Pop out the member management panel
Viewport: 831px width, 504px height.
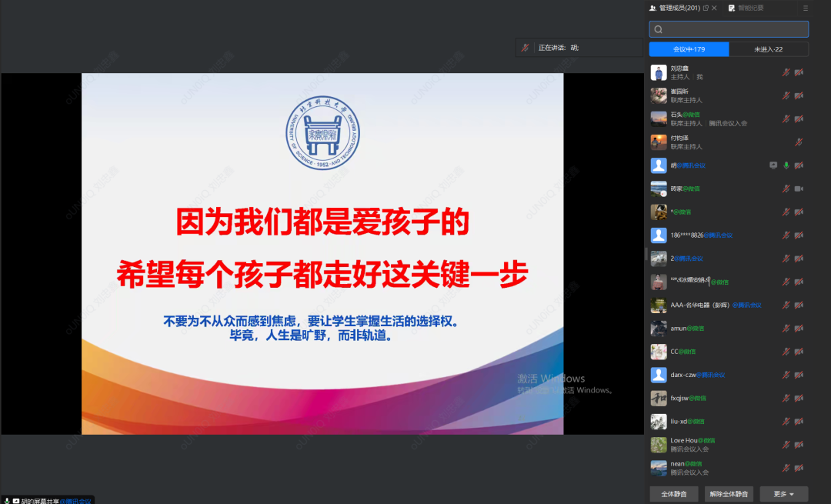pos(706,8)
